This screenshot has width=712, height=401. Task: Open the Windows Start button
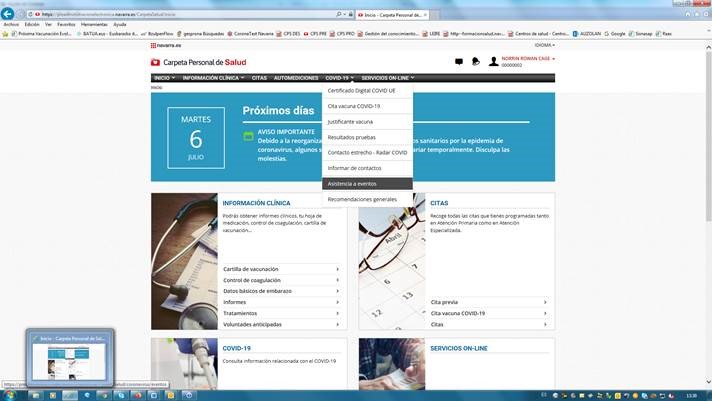click(x=8, y=394)
